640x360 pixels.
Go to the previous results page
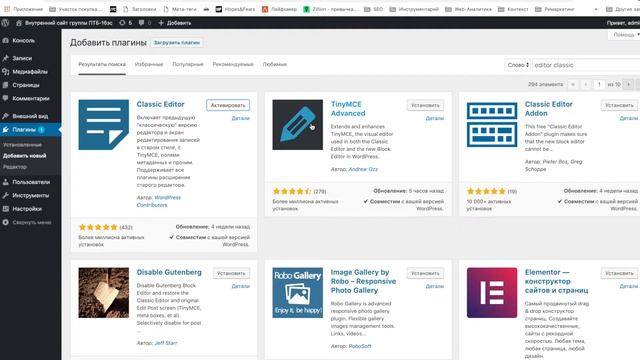(586, 84)
